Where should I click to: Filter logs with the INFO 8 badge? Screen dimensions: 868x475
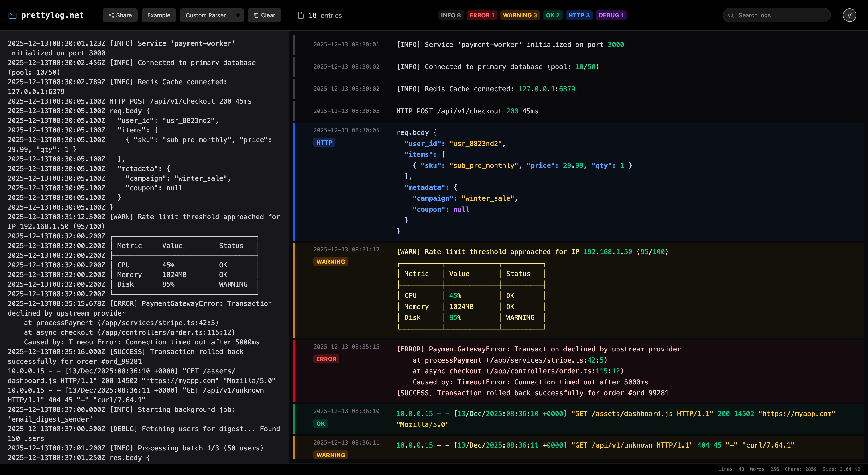pyautogui.click(x=450, y=15)
